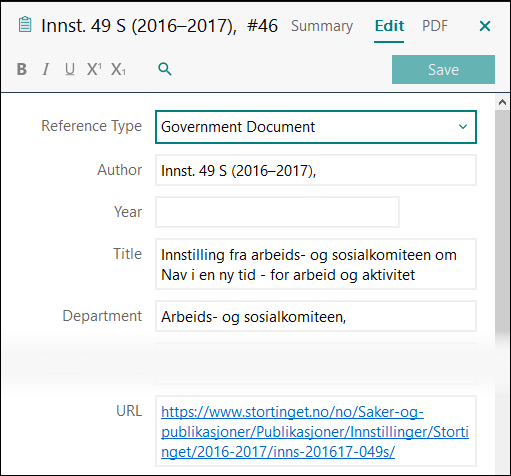This screenshot has width=511, height=476.
Task: Click into the Title field
Action: coord(316,264)
